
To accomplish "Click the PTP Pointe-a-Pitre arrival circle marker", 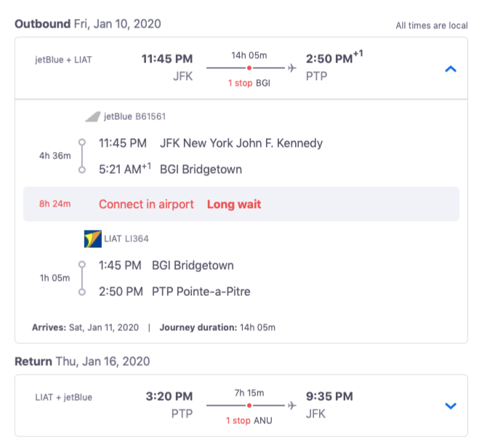I will coord(82,292).
